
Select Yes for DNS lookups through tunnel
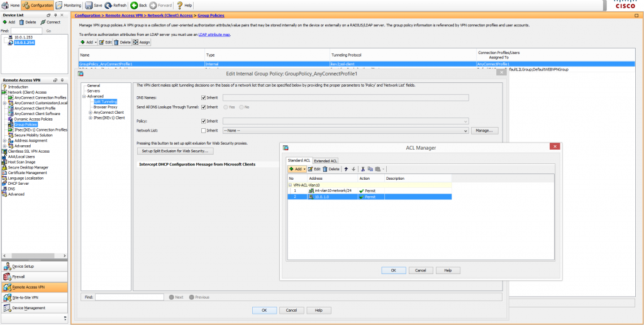pyautogui.click(x=226, y=107)
